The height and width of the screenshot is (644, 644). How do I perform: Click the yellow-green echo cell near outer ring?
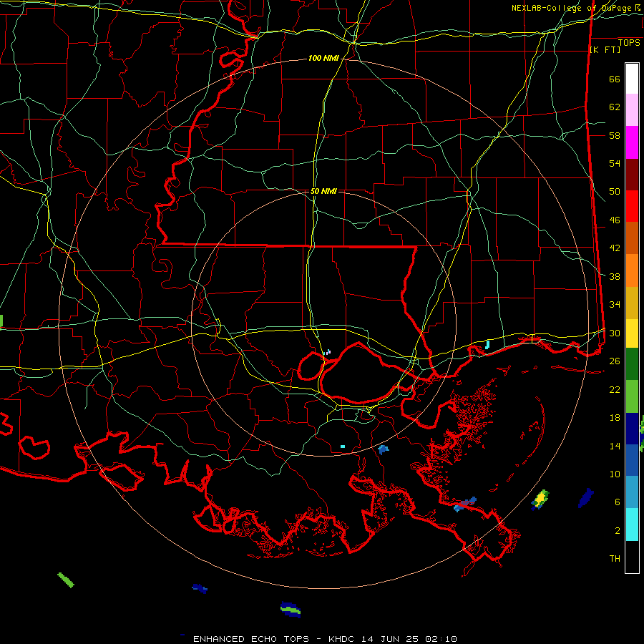pyautogui.click(x=540, y=499)
